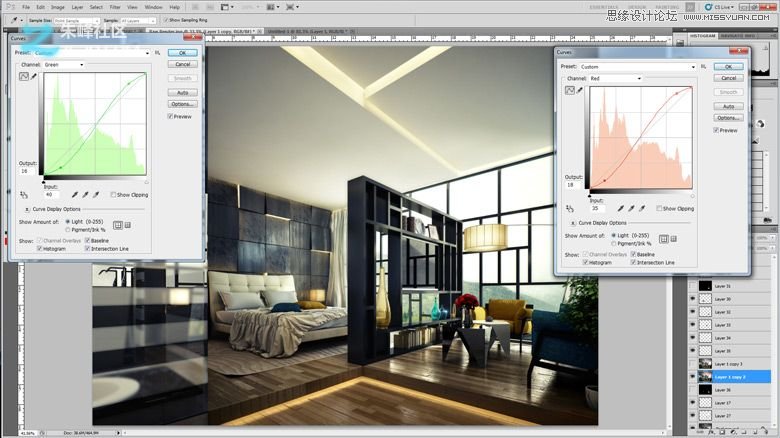Viewport: 780px width, 438px height.
Task: Select curve point edit tool in Red Curves dialog
Action: [x=570, y=90]
